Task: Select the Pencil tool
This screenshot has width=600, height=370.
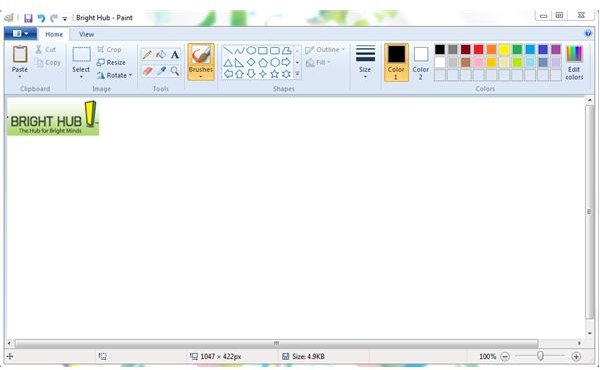Action: click(x=147, y=54)
